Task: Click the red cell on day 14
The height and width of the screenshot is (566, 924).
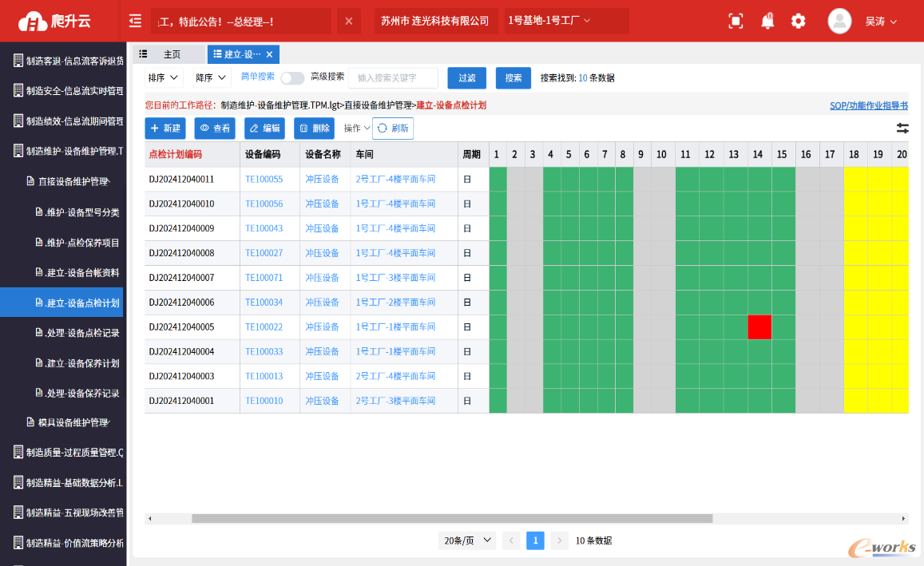Action: pos(759,327)
